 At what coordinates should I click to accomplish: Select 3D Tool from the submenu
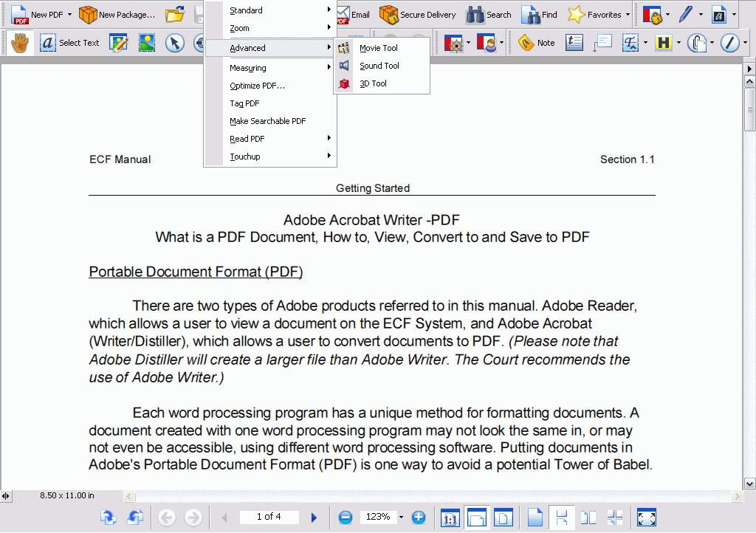pyautogui.click(x=382, y=83)
